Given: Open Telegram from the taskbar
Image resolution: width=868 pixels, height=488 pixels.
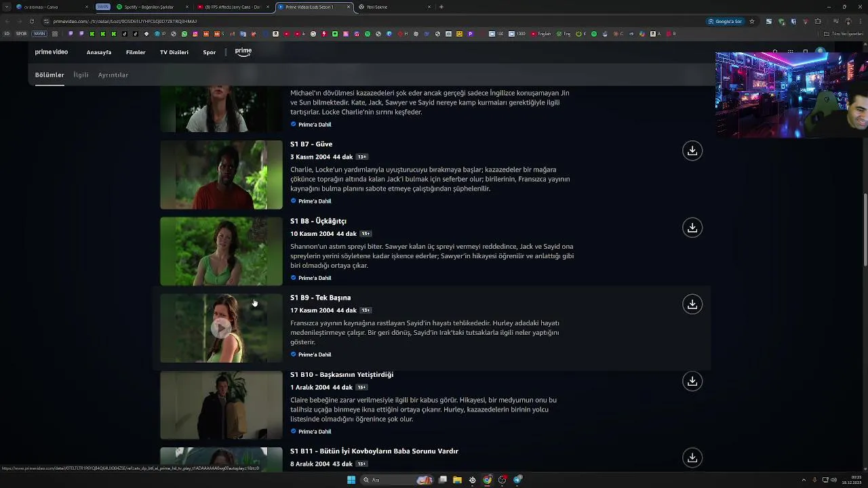Looking at the screenshot, I should coord(518,480).
